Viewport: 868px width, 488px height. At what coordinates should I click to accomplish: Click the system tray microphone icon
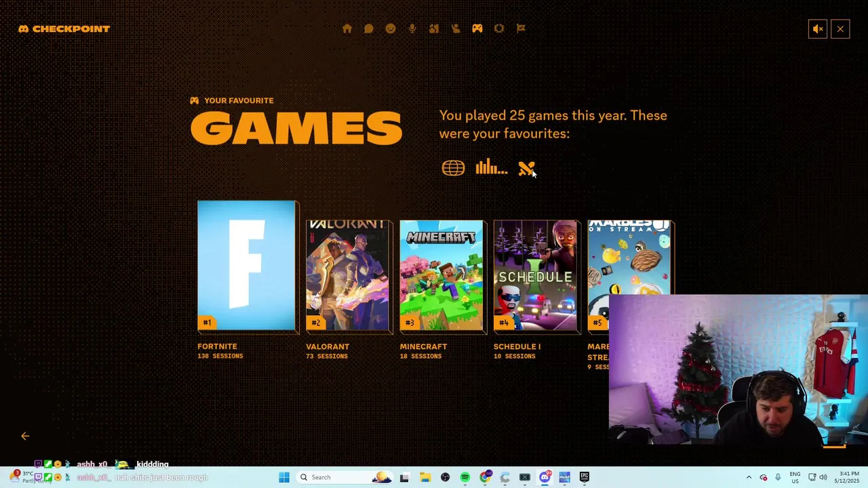coord(778,477)
